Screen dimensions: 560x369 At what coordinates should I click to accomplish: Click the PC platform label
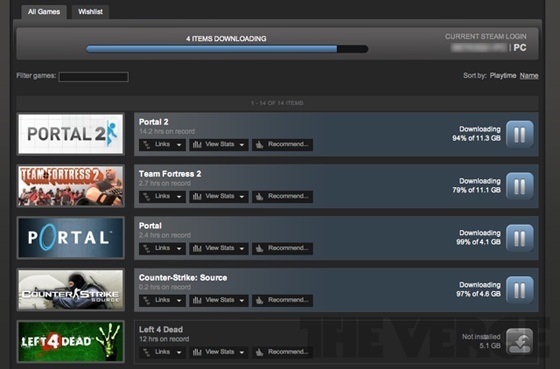520,48
